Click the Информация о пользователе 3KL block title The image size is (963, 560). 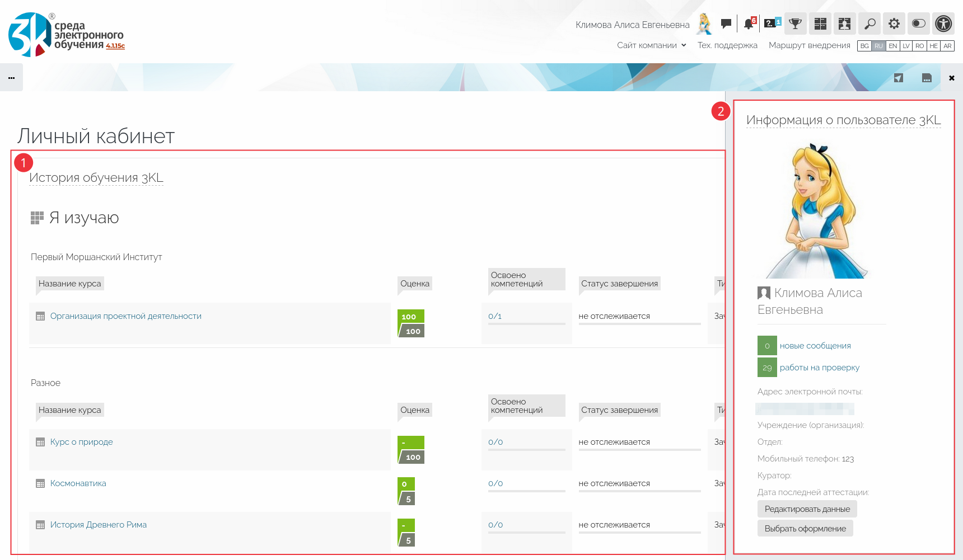pos(843,120)
